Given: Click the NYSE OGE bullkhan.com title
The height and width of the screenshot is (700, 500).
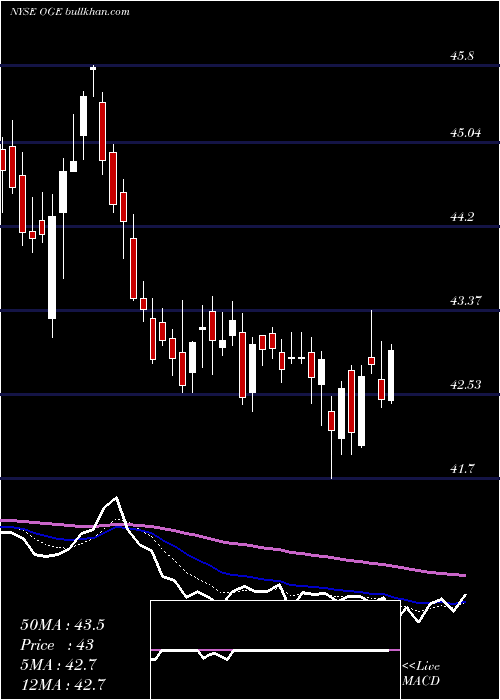Looking at the screenshot, I should click(x=70, y=12).
